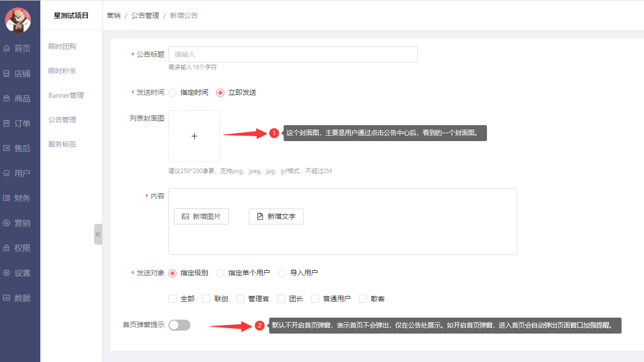Select the 指定时间 radio option
The height and width of the screenshot is (362, 644).
pos(173,92)
